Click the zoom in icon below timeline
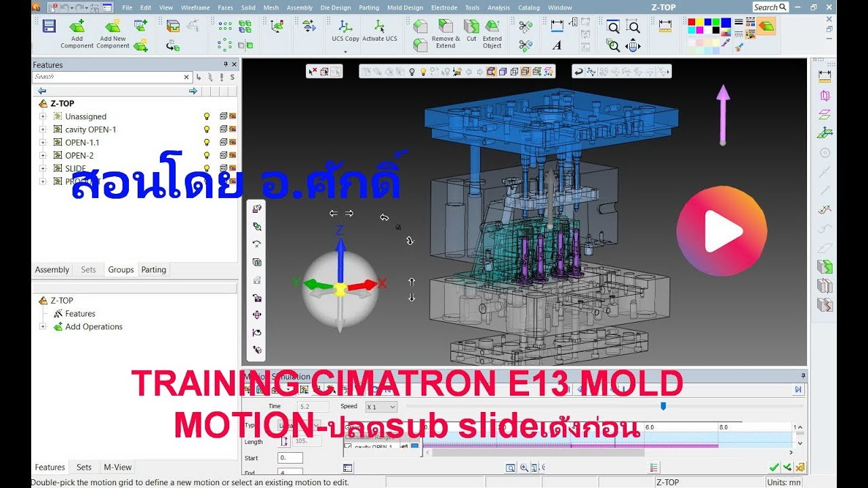868x488 pixels. click(524, 468)
